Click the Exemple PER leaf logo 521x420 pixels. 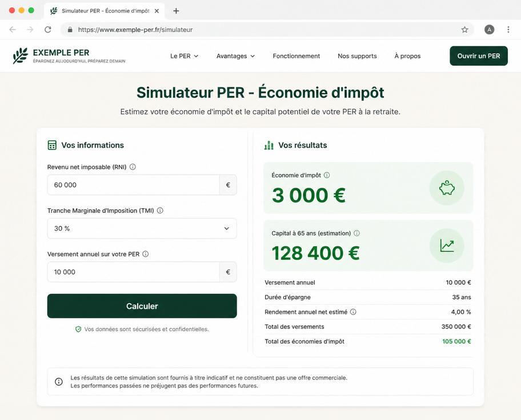tap(20, 56)
